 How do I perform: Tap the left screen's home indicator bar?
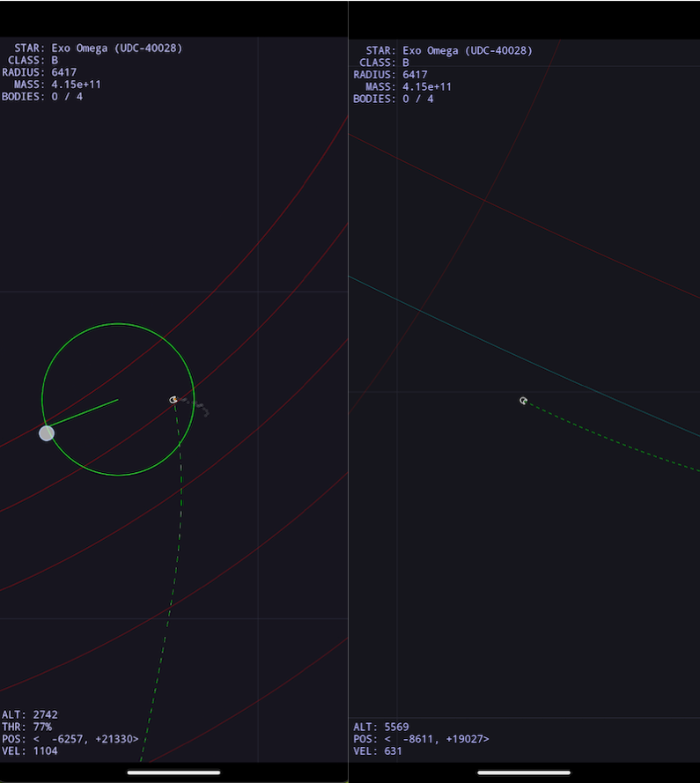pos(173,772)
